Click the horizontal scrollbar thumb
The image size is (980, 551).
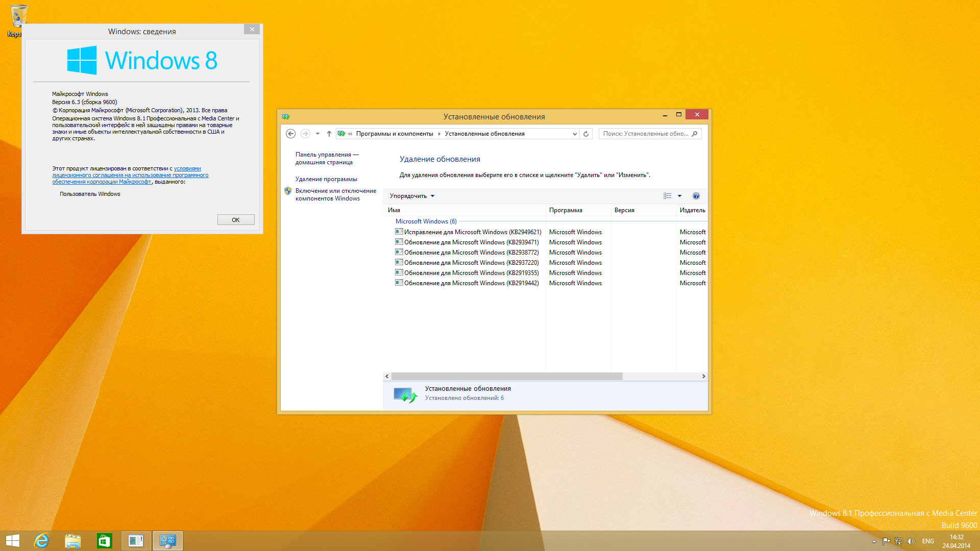(507, 377)
